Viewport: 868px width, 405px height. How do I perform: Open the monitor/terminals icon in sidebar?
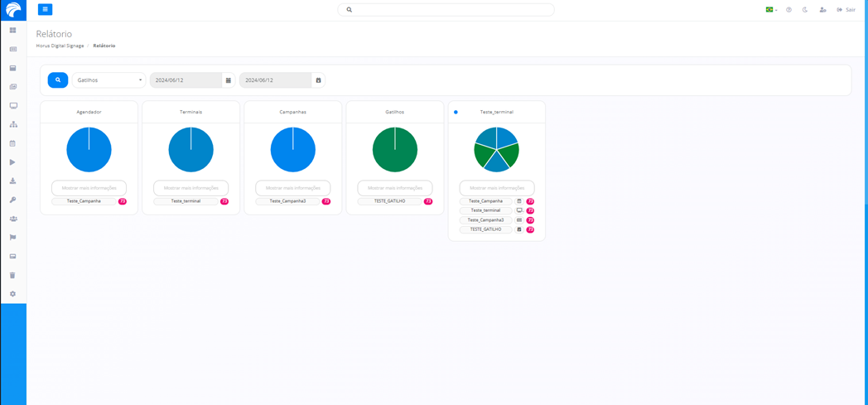pos(12,106)
